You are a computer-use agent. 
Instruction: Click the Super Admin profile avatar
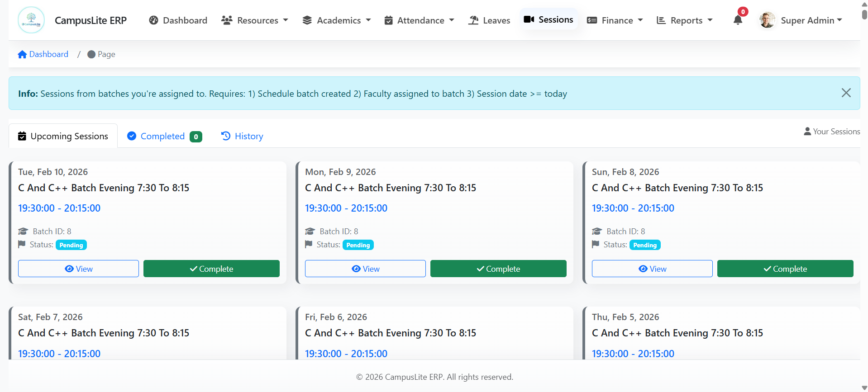click(x=767, y=20)
